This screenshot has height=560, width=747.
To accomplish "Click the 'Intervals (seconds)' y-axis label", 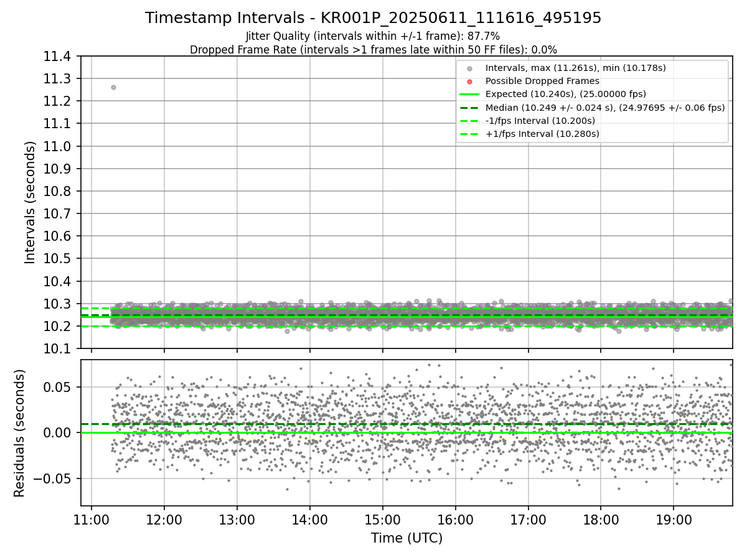I will click(x=31, y=202).
